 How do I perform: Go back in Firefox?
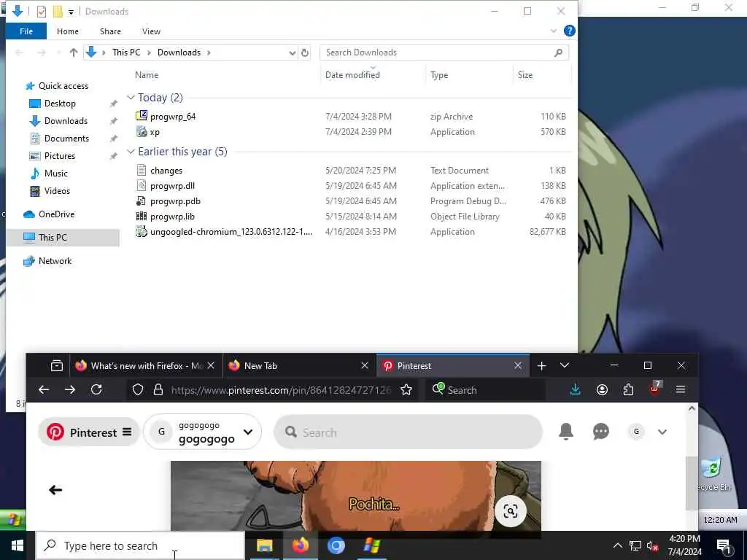pos(44,389)
